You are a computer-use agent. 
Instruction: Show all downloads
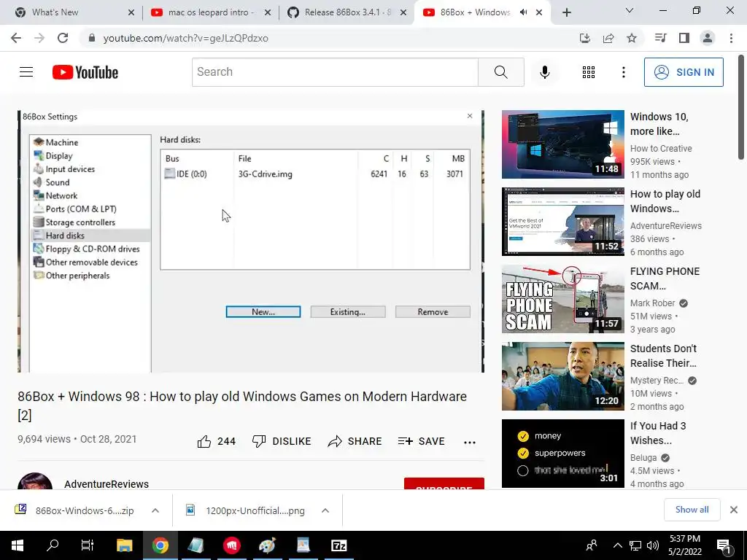point(692,510)
